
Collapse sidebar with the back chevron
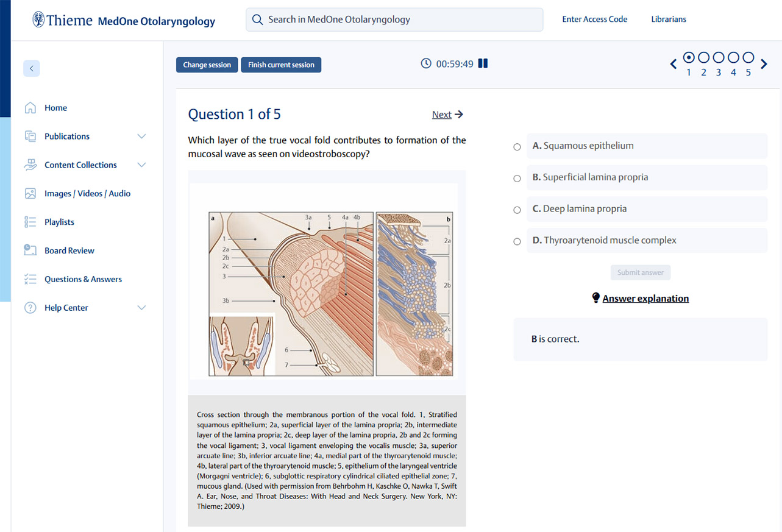pyautogui.click(x=32, y=68)
